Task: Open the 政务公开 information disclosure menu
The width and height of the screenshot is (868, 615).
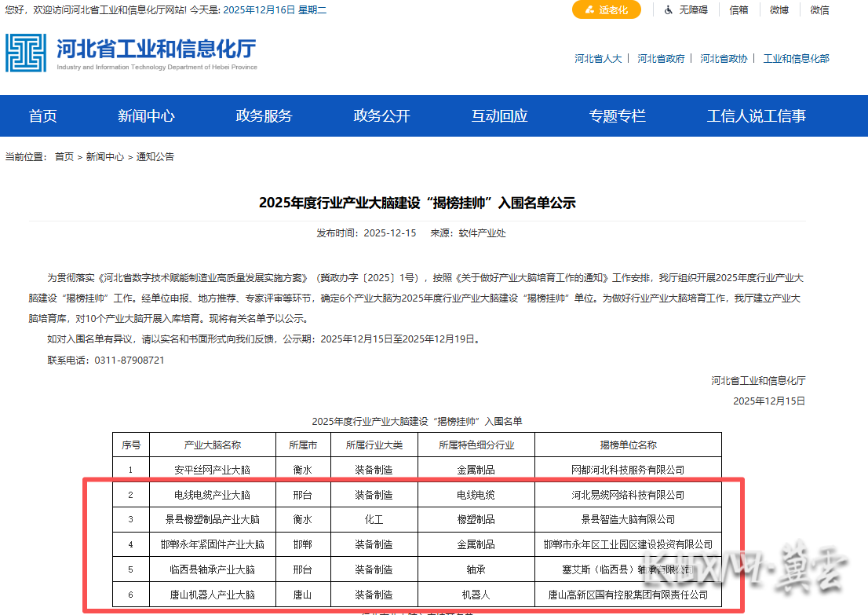Action: pyautogui.click(x=381, y=115)
